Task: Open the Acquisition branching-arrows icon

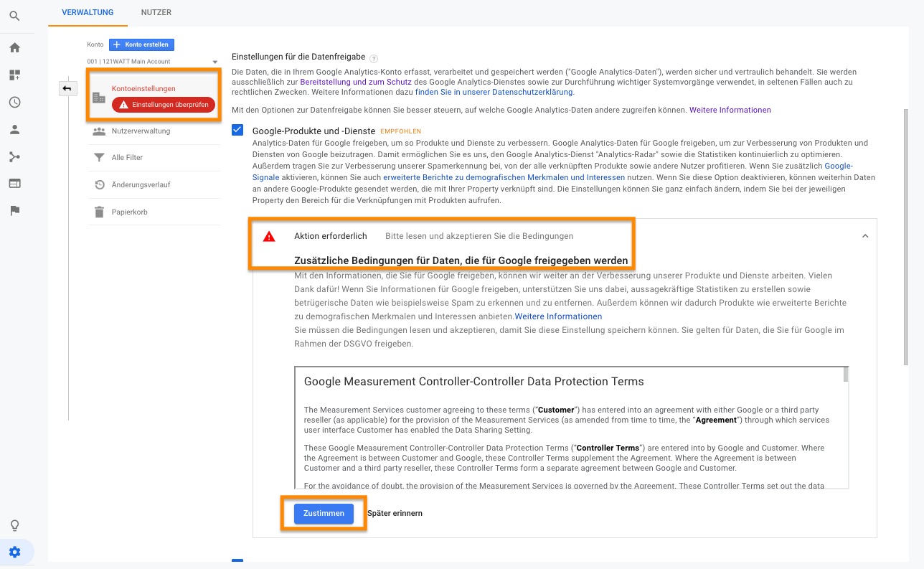Action: click(14, 157)
